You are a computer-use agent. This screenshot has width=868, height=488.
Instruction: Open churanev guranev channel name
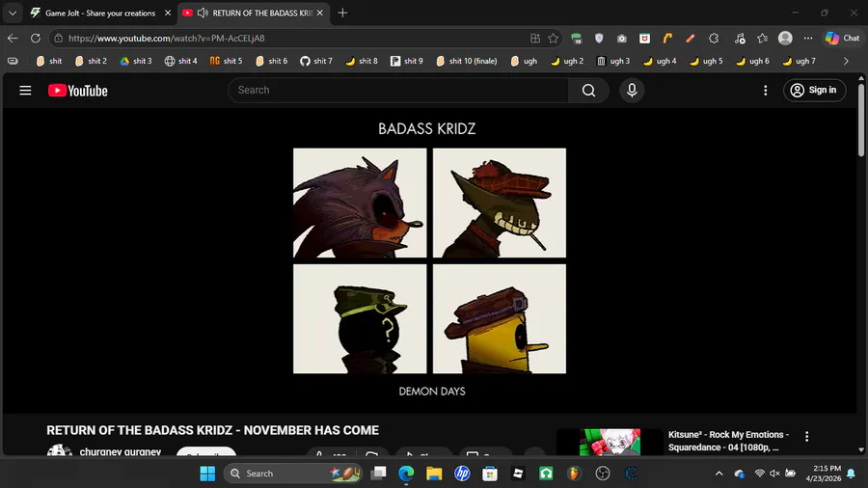(121, 452)
